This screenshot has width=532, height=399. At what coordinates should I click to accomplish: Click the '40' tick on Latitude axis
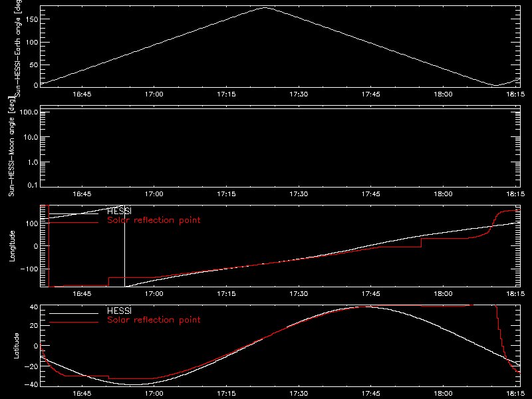[x=34, y=307]
